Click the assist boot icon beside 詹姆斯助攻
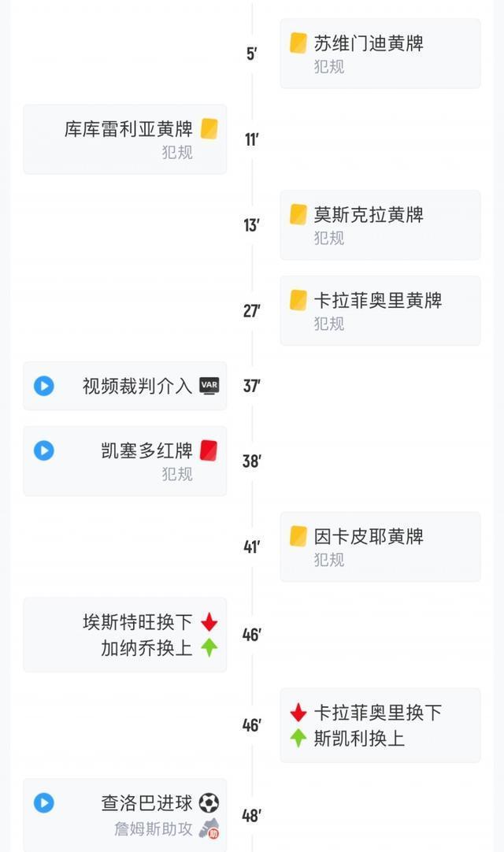Viewport: 504px width, 852px height. [x=209, y=828]
